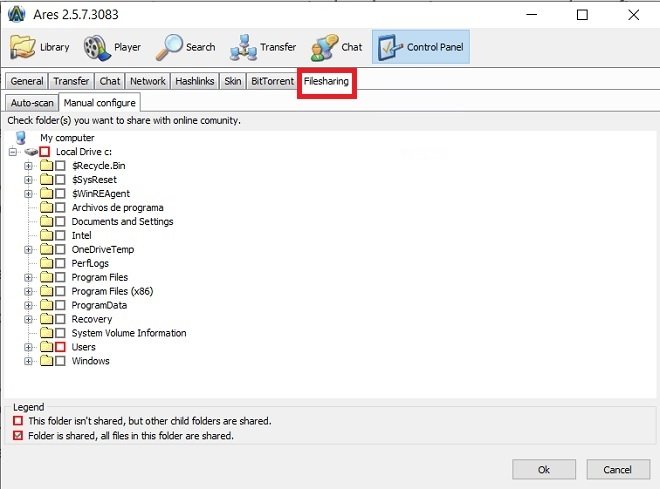Check the Documents and Settings checkbox

pos(60,221)
